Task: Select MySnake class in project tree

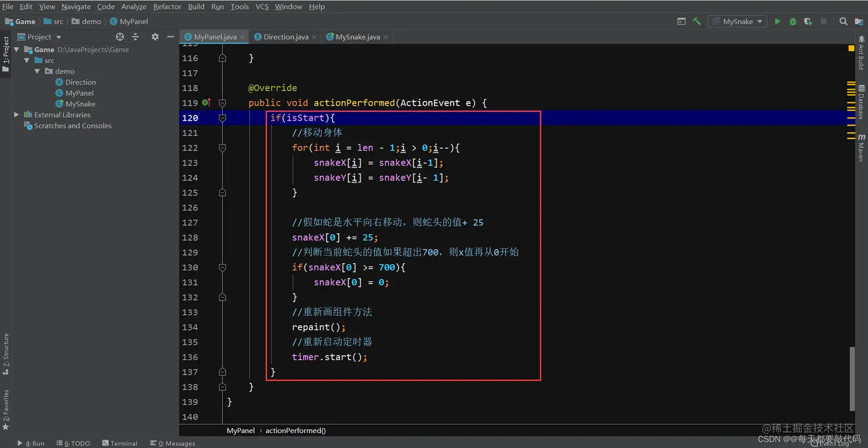Action: pyautogui.click(x=80, y=104)
